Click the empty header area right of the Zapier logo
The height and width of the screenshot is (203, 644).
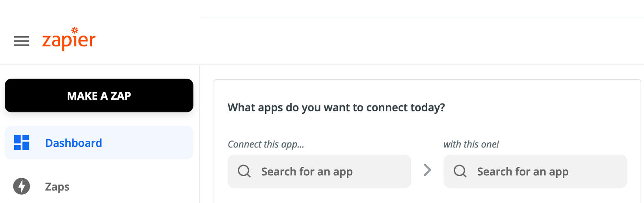[x=355, y=41]
